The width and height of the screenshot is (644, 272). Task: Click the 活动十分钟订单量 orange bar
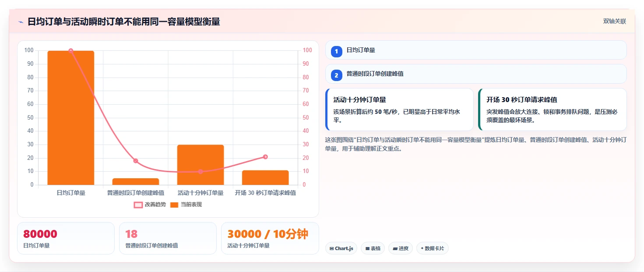(x=201, y=165)
